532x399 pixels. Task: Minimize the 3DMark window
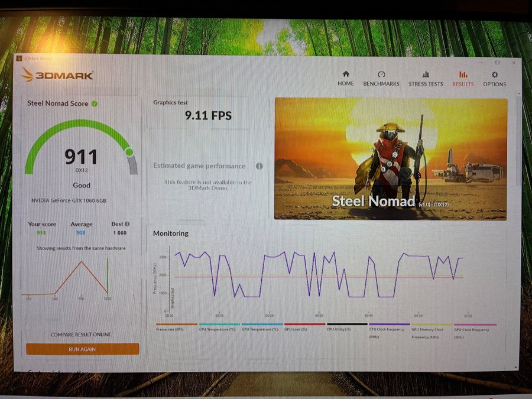coord(481,63)
